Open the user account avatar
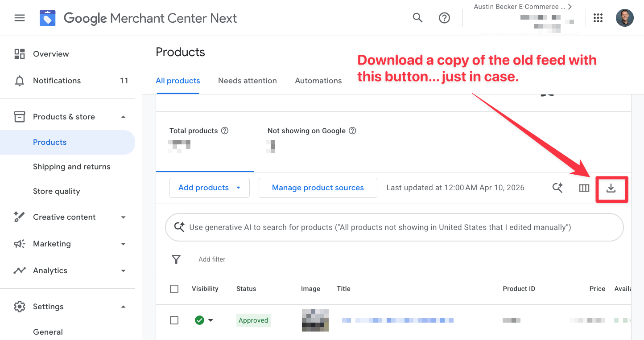Screen dimensions: 644x340 point(624,18)
